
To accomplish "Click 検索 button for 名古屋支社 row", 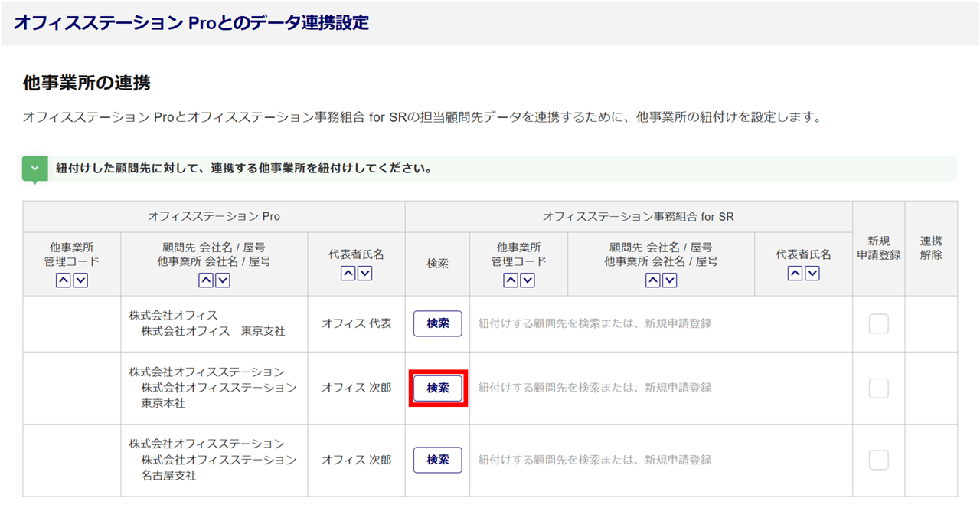I will (x=438, y=460).
